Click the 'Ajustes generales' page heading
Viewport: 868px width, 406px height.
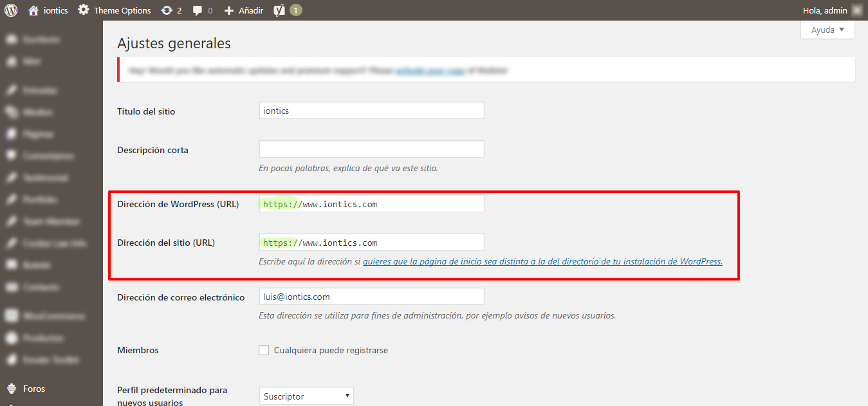click(x=174, y=44)
